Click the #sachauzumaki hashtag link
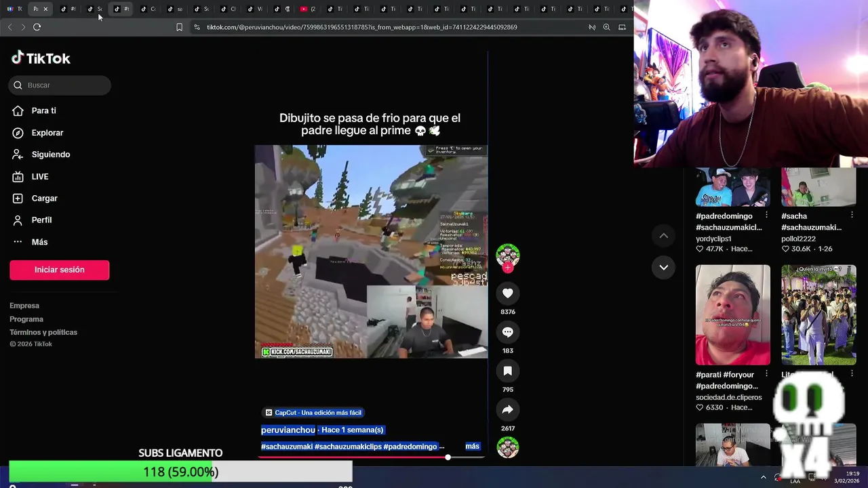The image size is (868, 488). coord(287,447)
